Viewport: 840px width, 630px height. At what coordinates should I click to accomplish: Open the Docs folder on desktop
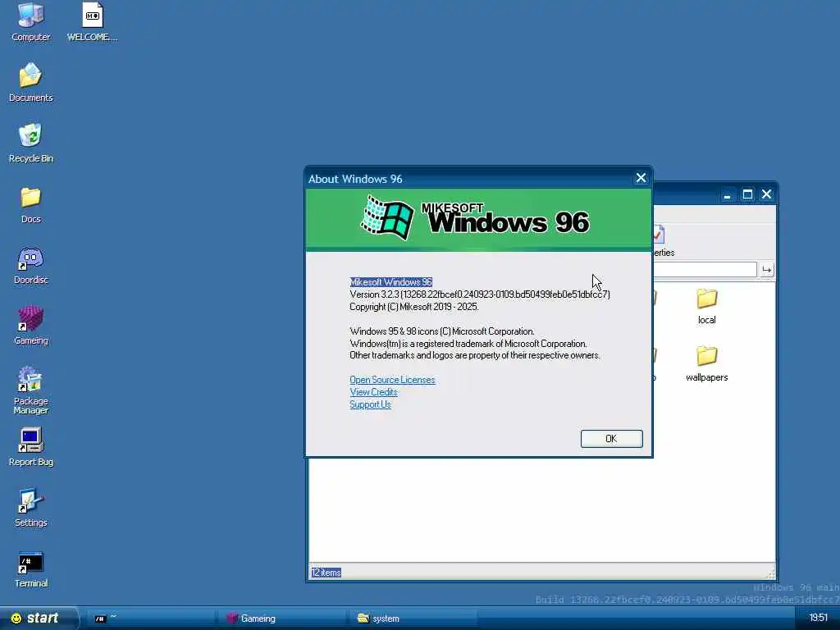30,203
